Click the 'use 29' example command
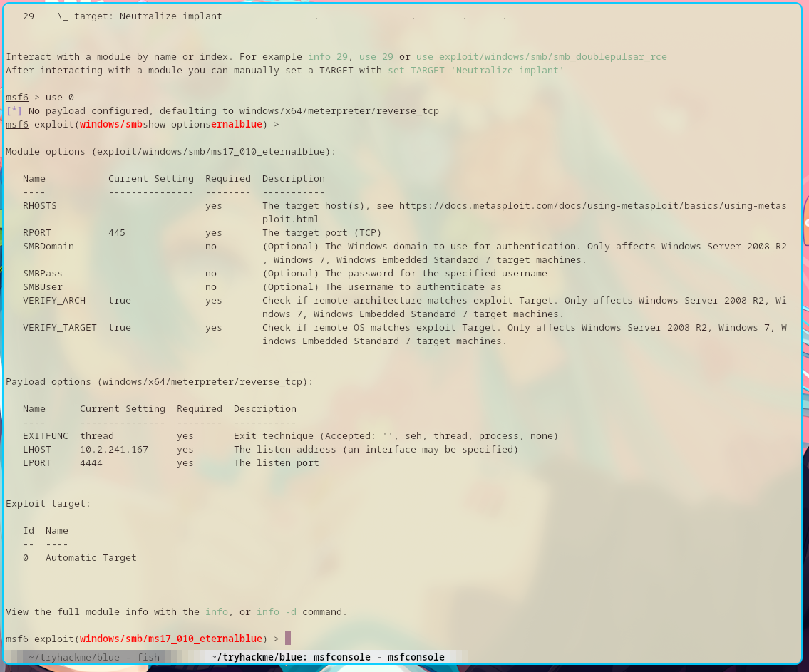This screenshot has width=809, height=672. pyautogui.click(x=376, y=57)
